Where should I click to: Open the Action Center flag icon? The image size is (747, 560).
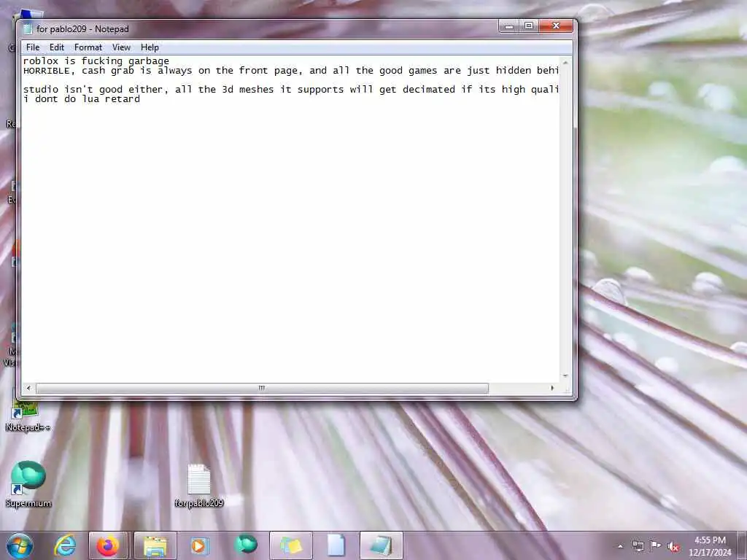pyautogui.click(x=656, y=546)
